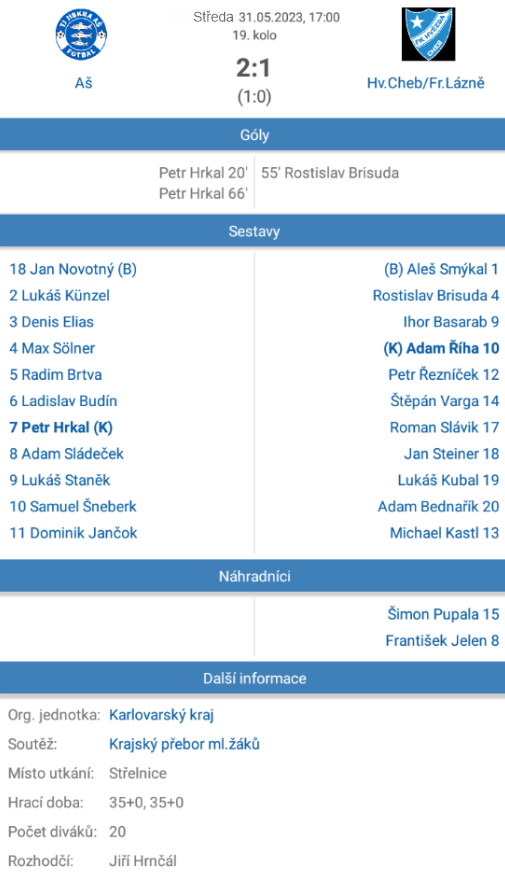Click the FK Hvězda Cheb club logo
The height and width of the screenshot is (877, 505).
point(428,34)
